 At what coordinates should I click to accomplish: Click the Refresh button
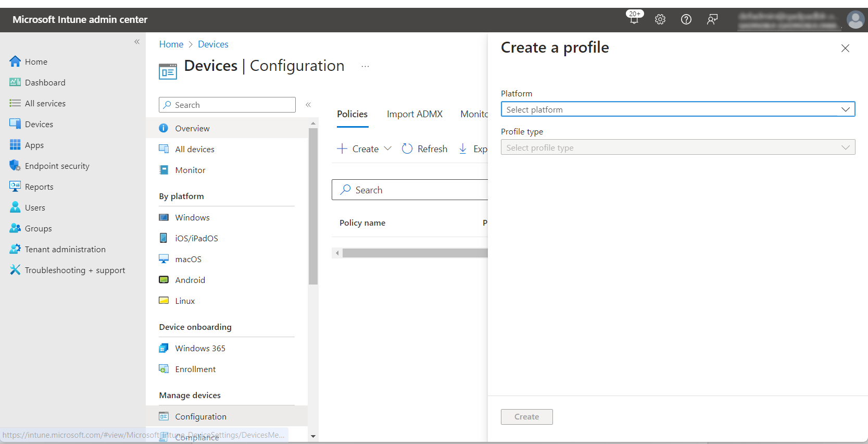pos(424,149)
